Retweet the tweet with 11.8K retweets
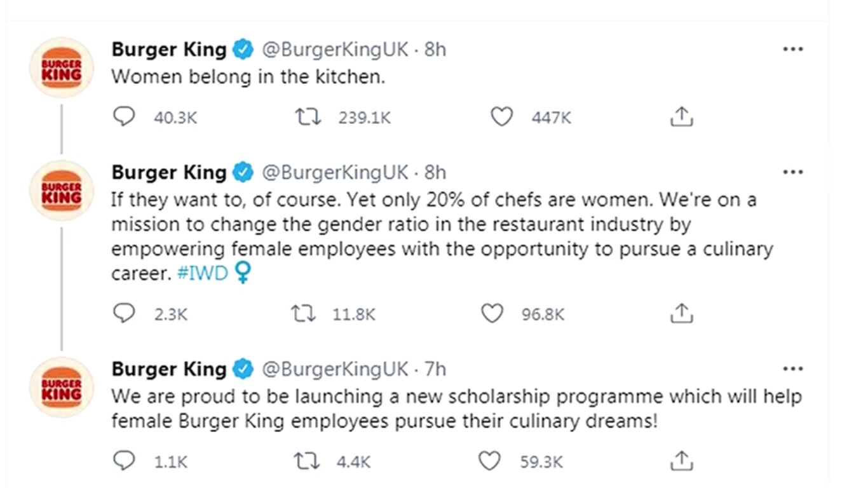Image resolution: width=868 pixels, height=488 pixels. 302,314
